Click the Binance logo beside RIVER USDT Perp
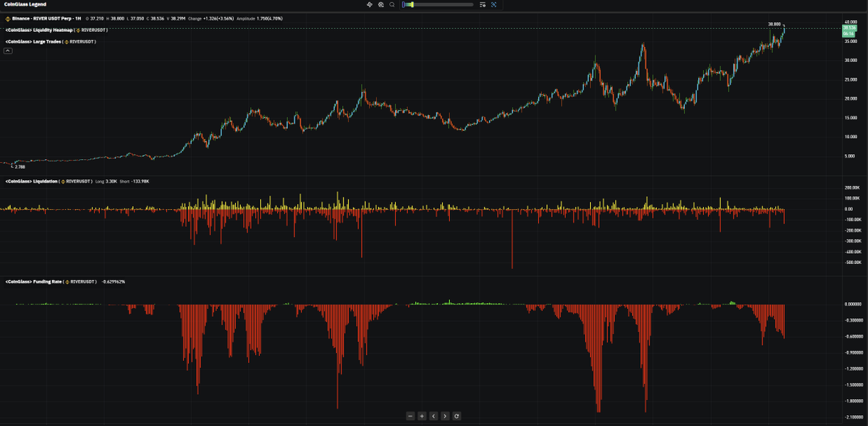Viewport: 868px width, 426px height. coord(8,17)
